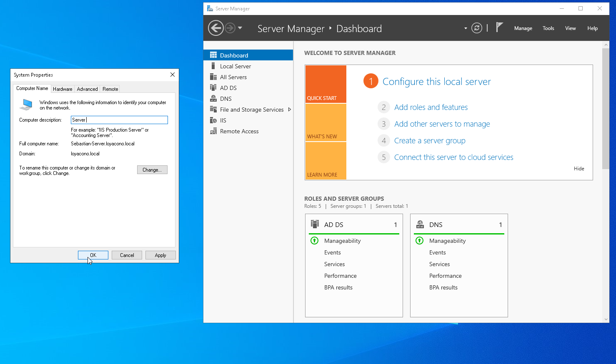The width and height of the screenshot is (616, 364).
Task: Select the IIS sidebar icon
Action: click(x=213, y=120)
